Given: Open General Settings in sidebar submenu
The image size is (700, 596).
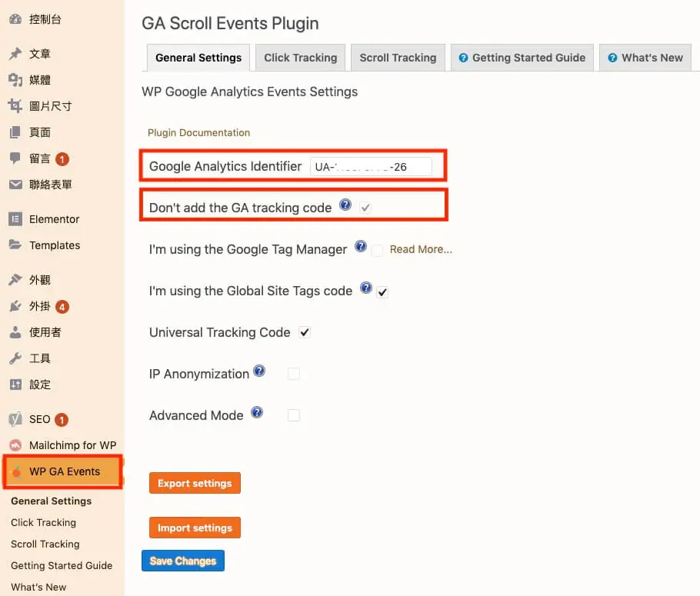Looking at the screenshot, I should tap(51, 501).
